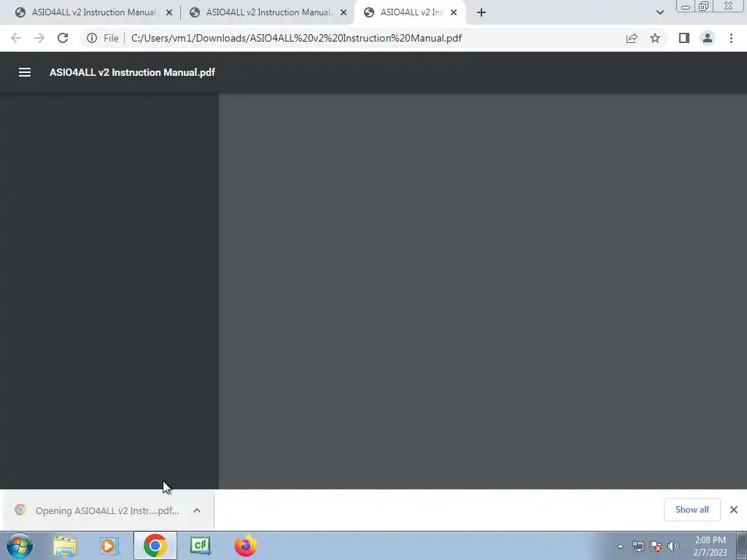Open Windows Explorer from the taskbar
This screenshot has width=747, height=560.
[65, 545]
